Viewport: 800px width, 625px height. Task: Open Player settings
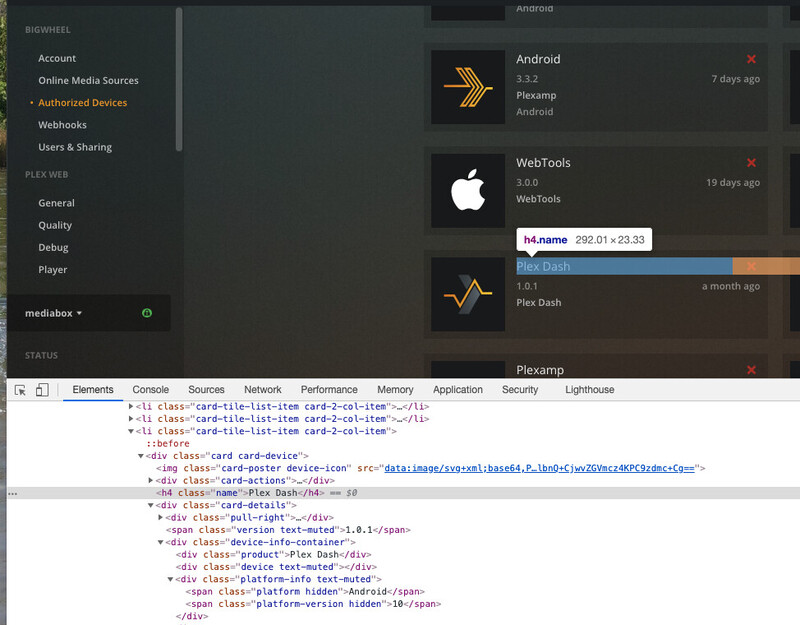coord(53,269)
